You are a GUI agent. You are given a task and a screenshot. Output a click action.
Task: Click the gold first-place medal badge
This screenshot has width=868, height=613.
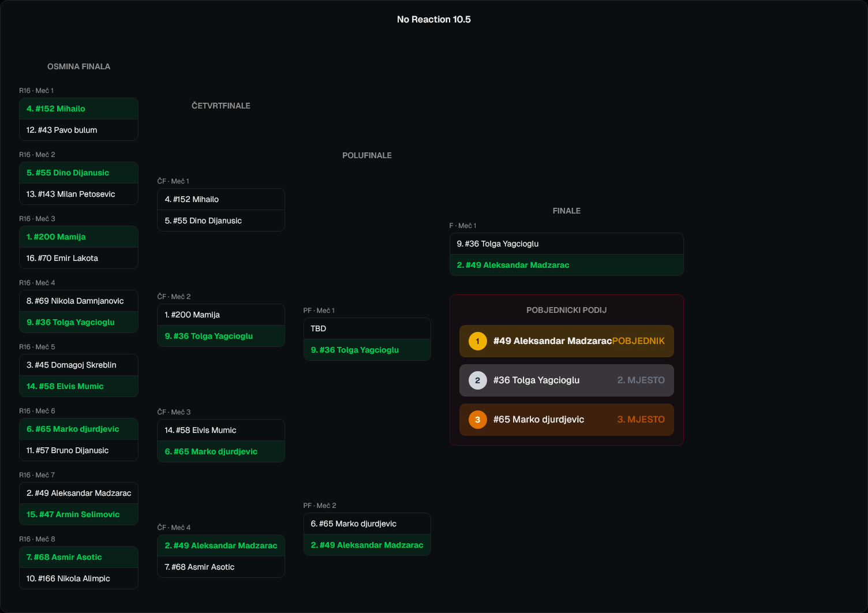click(477, 341)
